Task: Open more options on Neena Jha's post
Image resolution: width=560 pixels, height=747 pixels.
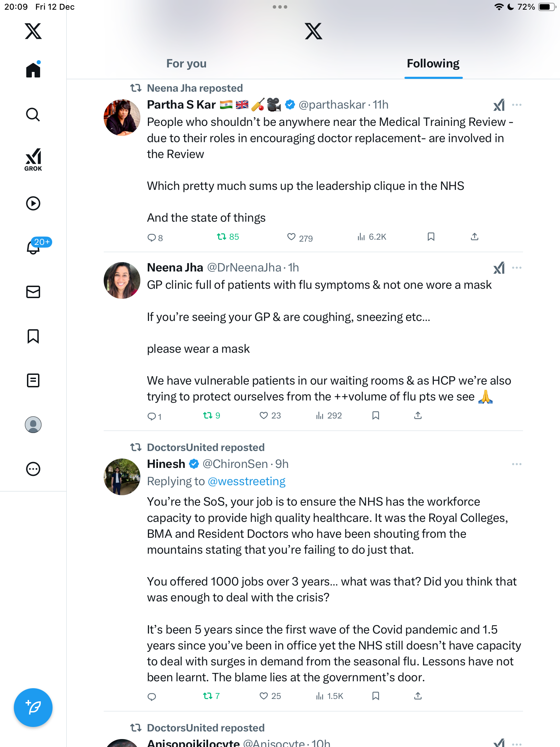Action: click(x=517, y=268)
